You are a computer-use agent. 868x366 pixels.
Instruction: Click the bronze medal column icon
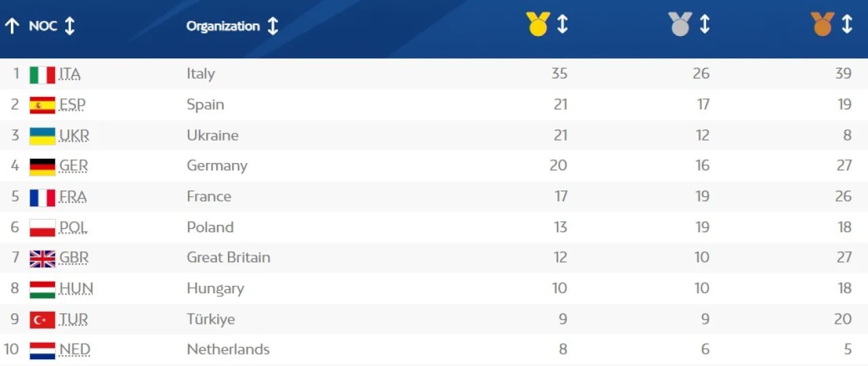click(823, 24)
